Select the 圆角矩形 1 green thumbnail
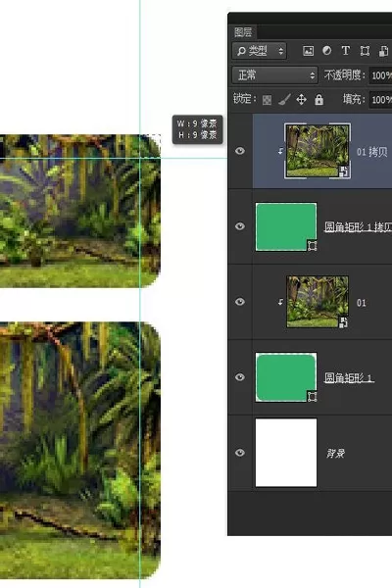The height and width of the screenshot is (588, 392). point(286,377)
